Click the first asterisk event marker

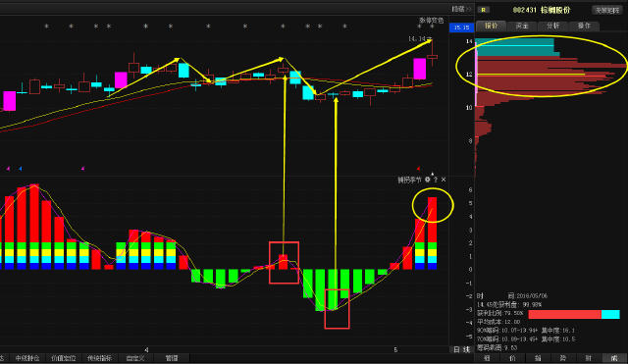click(46, 26)
